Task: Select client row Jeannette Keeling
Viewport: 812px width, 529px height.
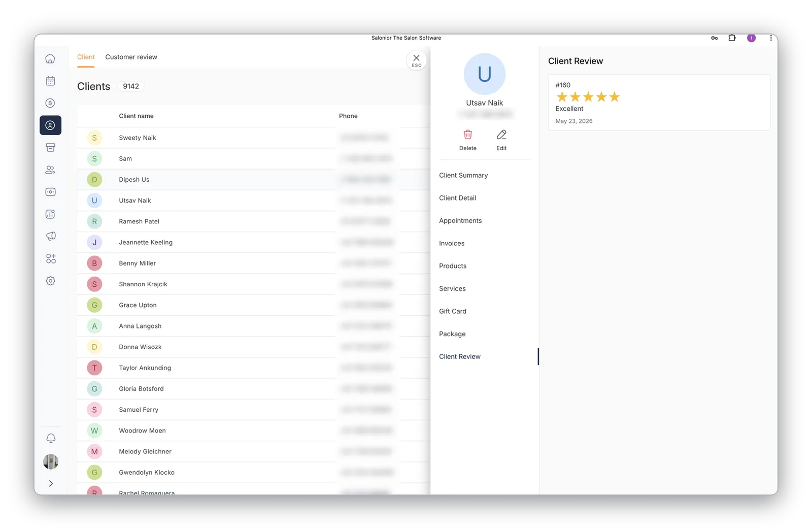Action: point(254,242)
